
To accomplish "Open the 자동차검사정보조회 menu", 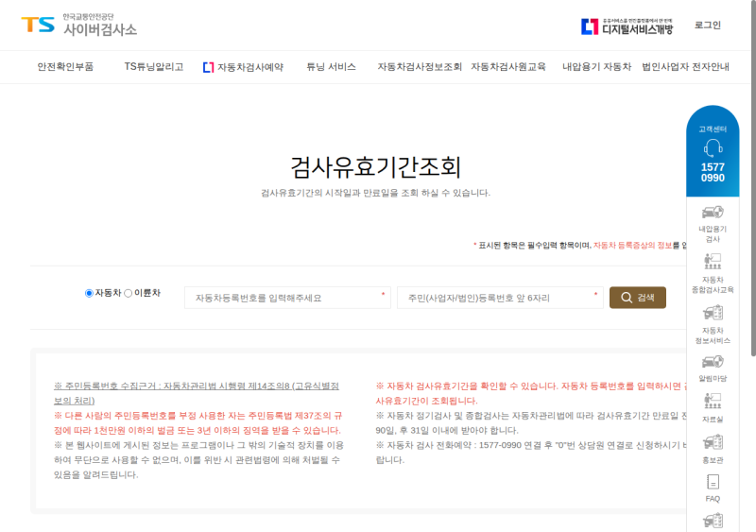I will [420, 66].
